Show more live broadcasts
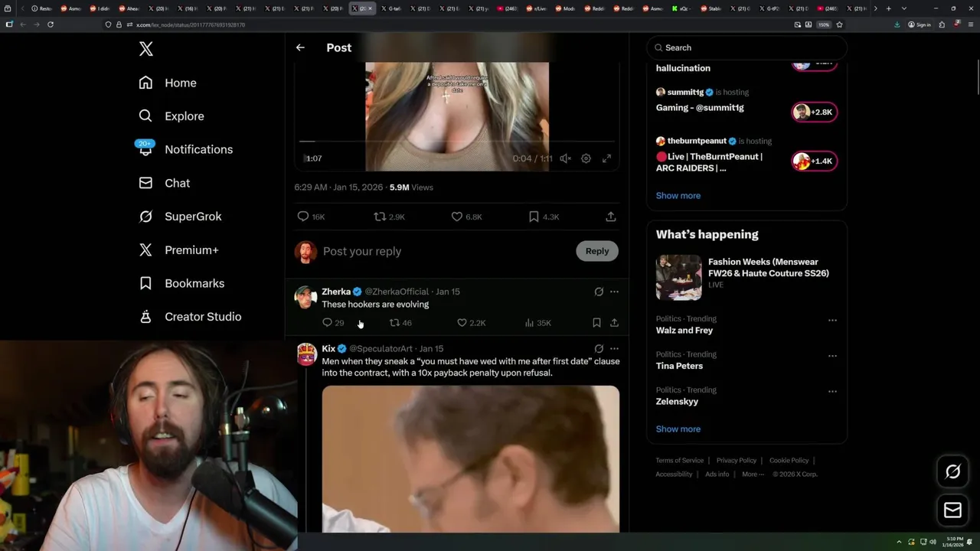The image size is (980, 551). [x=678, y=196]
